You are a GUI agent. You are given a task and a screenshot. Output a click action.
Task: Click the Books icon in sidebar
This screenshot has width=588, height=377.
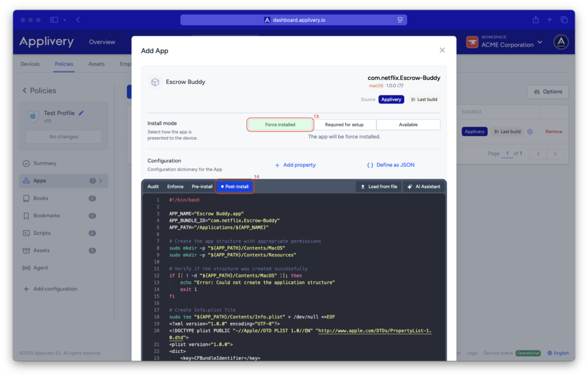(x=26, y=198)
